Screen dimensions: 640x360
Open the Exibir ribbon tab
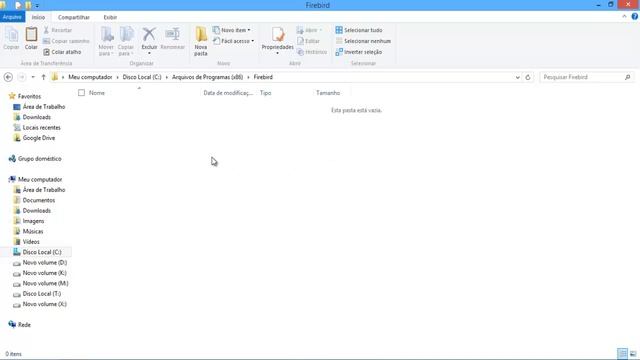(x=110, y=17)
